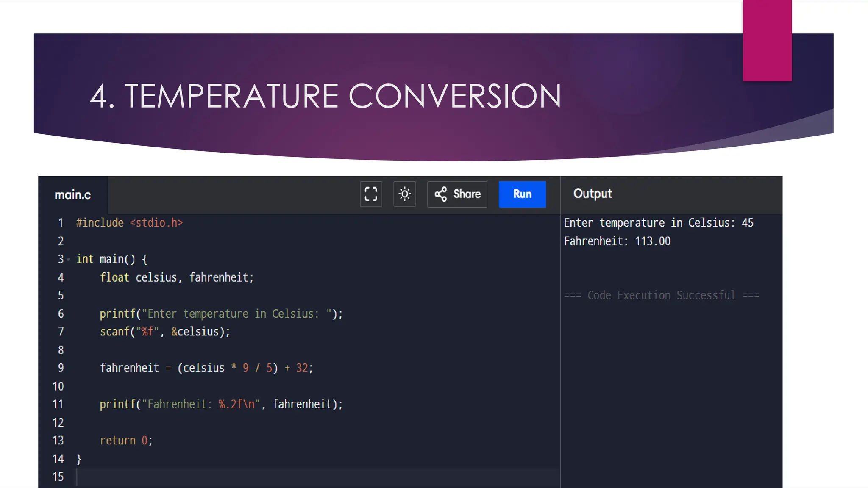Viewport: 868px width, 488px height.
Task: Collapse main function fold arrow on line 3
Action: tap(68, 259)
